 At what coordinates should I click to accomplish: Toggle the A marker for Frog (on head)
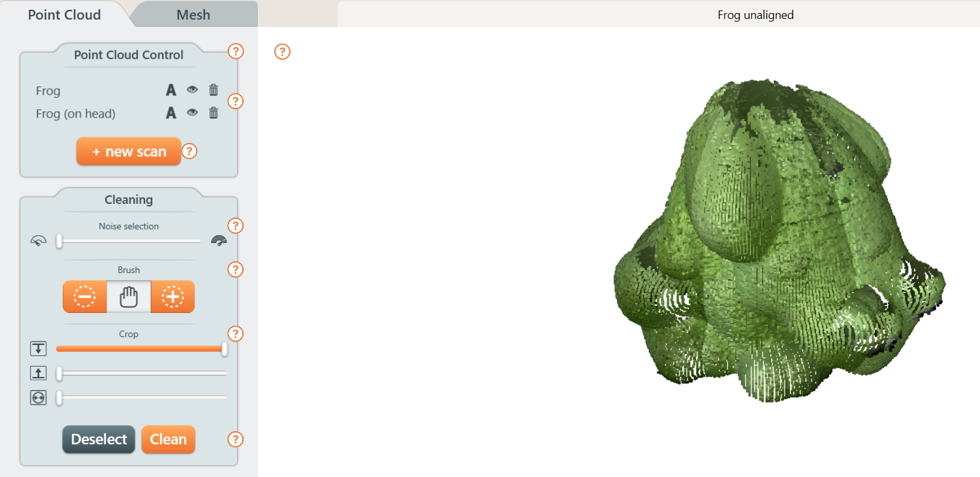tap(170, 113)
